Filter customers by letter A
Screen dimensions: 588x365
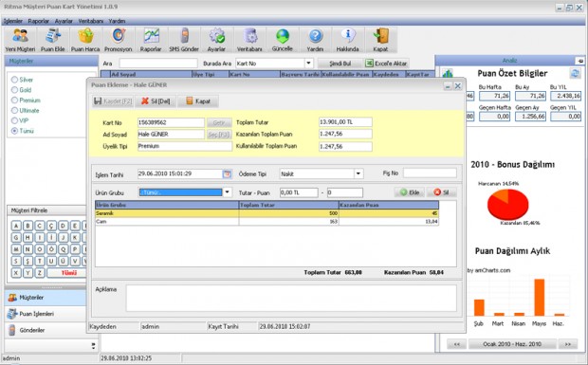coord(16,226)
